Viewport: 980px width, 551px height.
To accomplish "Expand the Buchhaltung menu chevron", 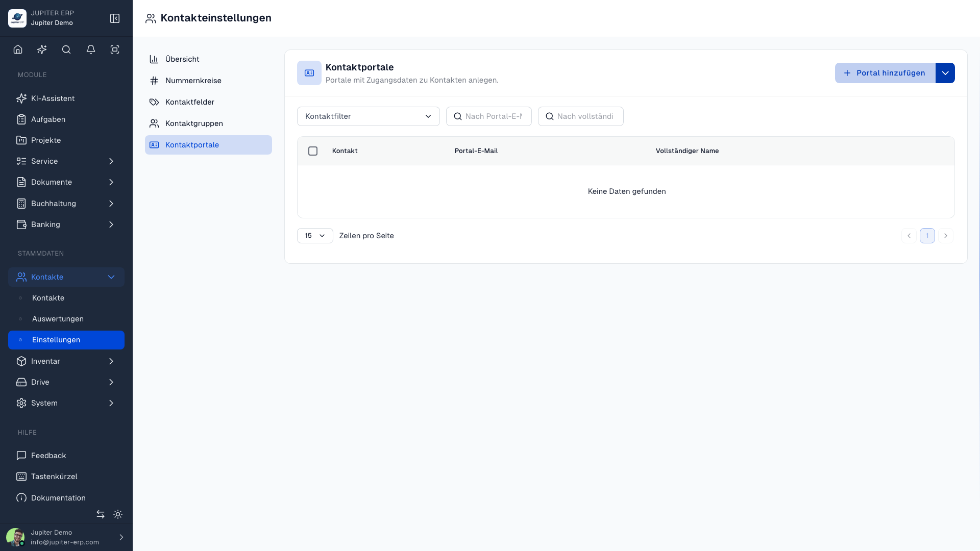I will point(111,204).
